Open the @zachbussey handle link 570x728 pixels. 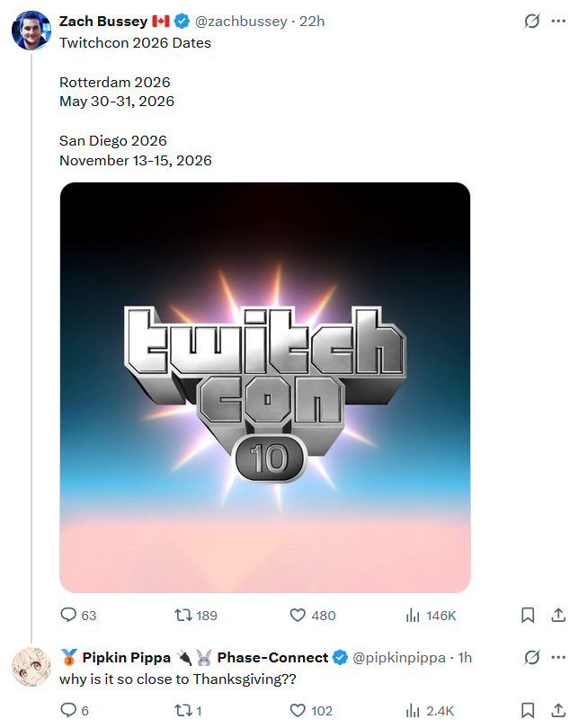[240, 21]
